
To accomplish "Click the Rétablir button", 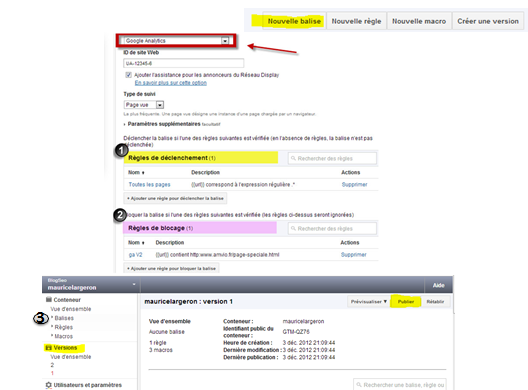I will click(x=435, y=301).
